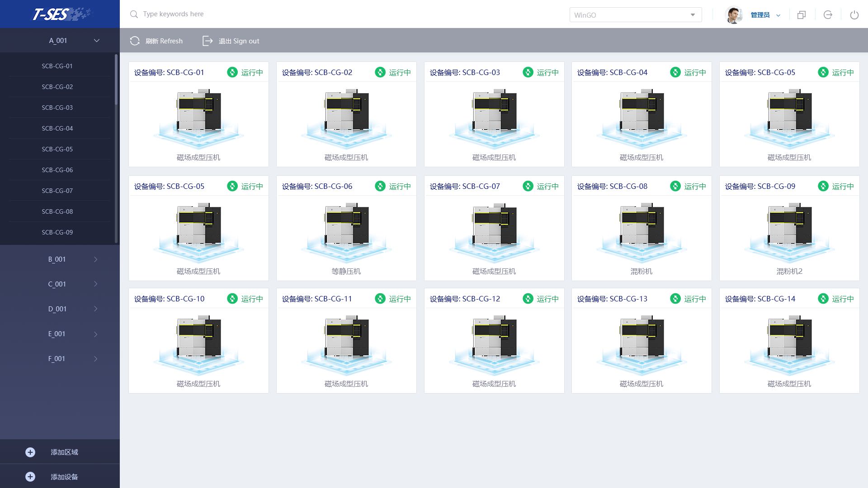Click the window restore icon in top bar
Viewport: 868px width, 488px height.
[x=802, y=15]
